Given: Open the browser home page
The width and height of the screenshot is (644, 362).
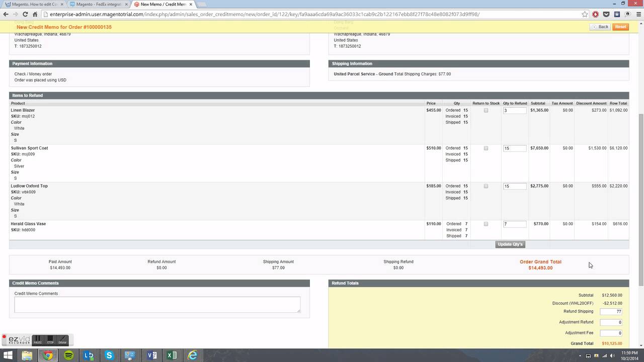Looking at the screenshot, I should click(36, 14).
